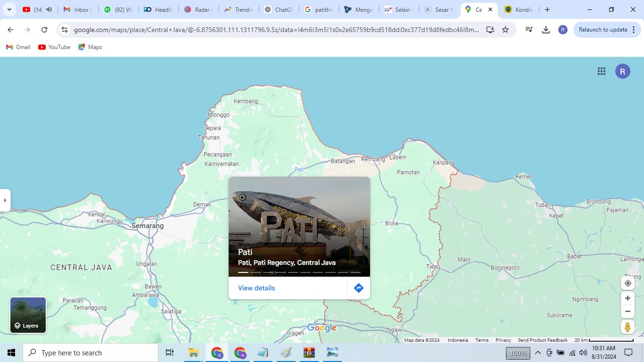Click the Indonesia link in the footer
Screen dimensions: 644x362
pyautogui.click(x=458, y=340)
